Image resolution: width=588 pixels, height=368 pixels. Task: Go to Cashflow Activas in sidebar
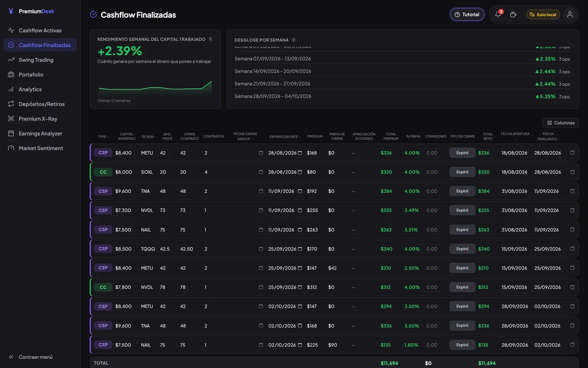point(40,30)
